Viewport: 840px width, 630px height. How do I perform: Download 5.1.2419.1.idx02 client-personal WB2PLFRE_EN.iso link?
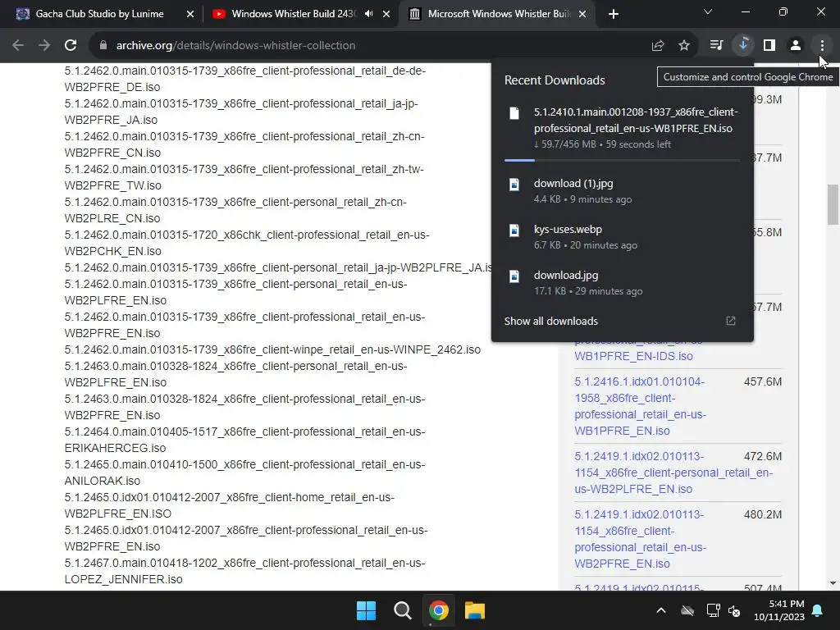pos(673,472)
